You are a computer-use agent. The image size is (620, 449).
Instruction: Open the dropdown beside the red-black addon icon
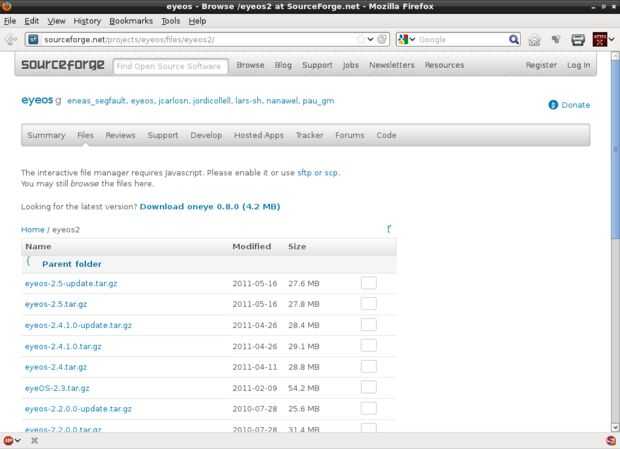coord(612,39)
